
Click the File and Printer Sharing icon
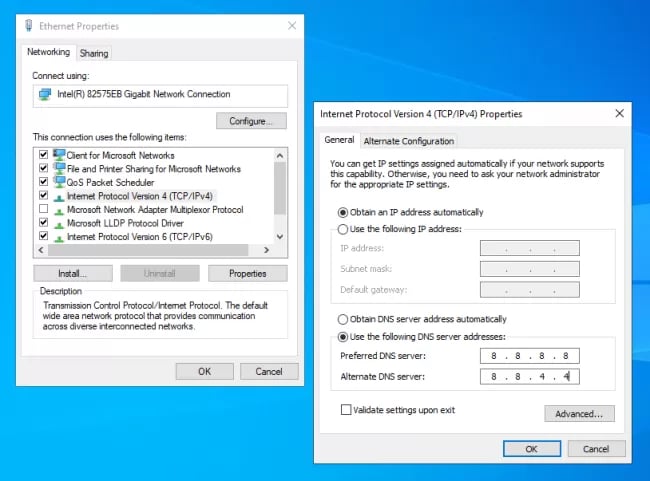click(x=59, y=169)
